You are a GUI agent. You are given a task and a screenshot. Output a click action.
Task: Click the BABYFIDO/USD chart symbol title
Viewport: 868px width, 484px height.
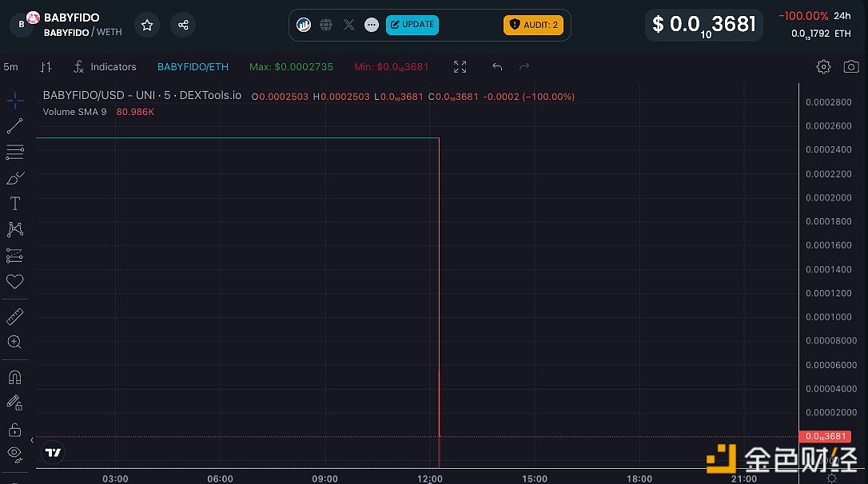coord(142,95)
